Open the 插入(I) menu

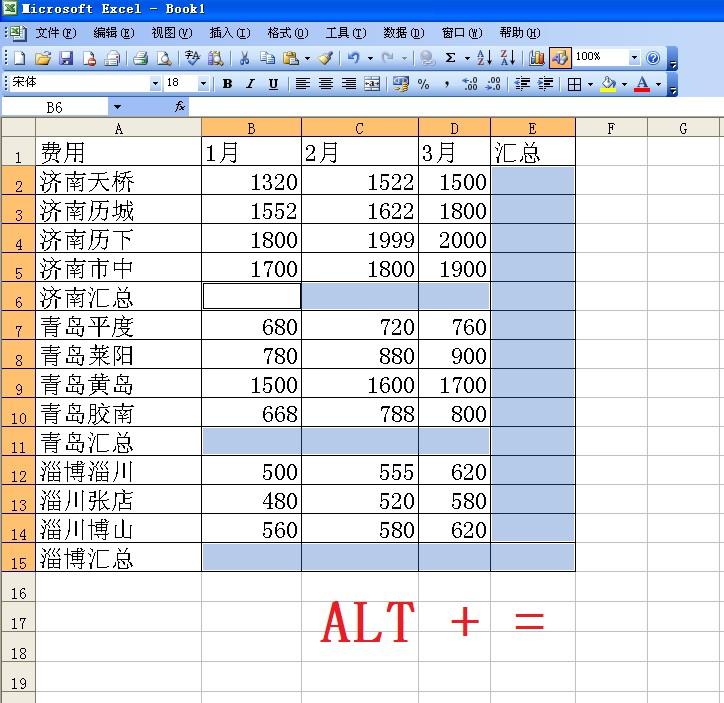(x=229, y=33)
